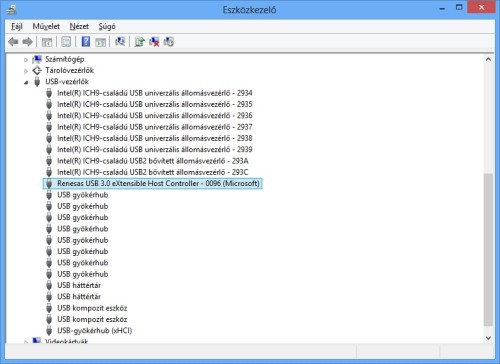Select the Intel ICH9 USB controller ending 2937
The width and height of the screenshot is (500, 364).
tap(155, 127)
